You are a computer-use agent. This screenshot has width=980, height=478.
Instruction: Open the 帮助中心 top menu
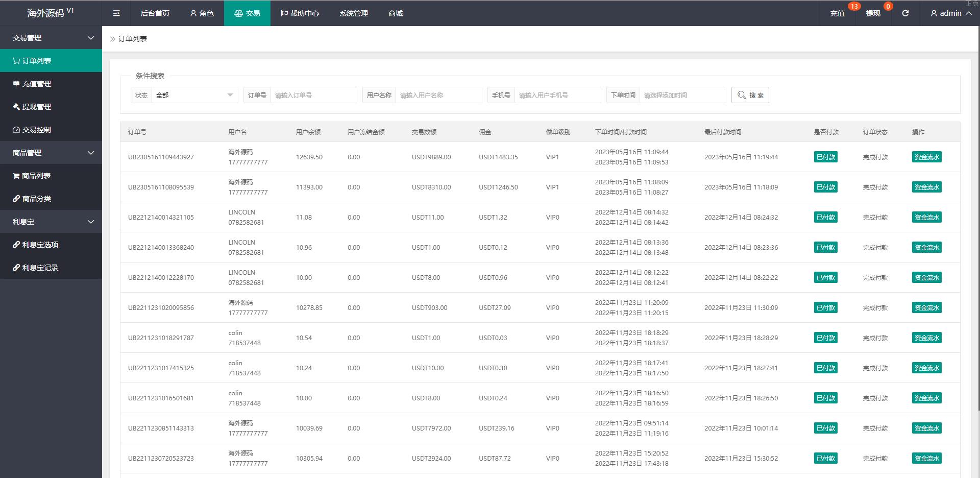click(300, 13)
